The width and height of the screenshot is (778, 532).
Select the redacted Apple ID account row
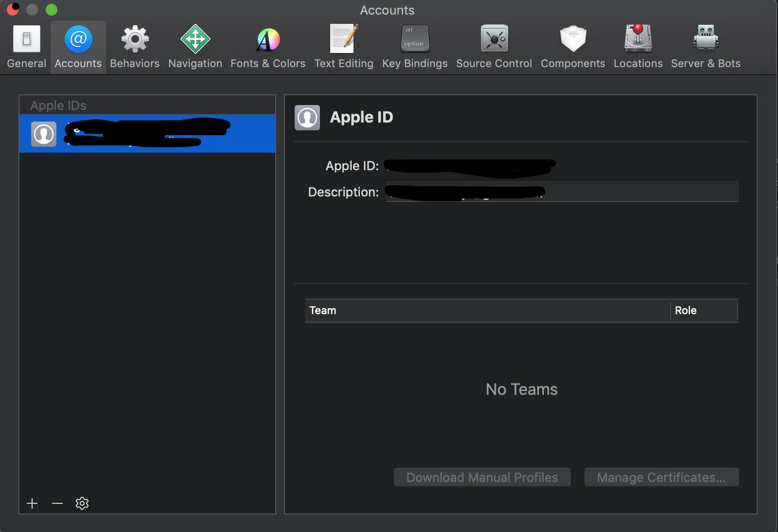click(147, 134)
